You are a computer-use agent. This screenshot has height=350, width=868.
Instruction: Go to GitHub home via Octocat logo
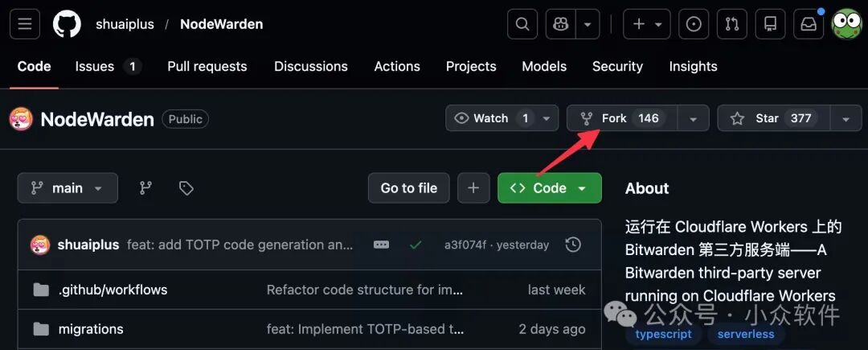click(x=67, y=24)
